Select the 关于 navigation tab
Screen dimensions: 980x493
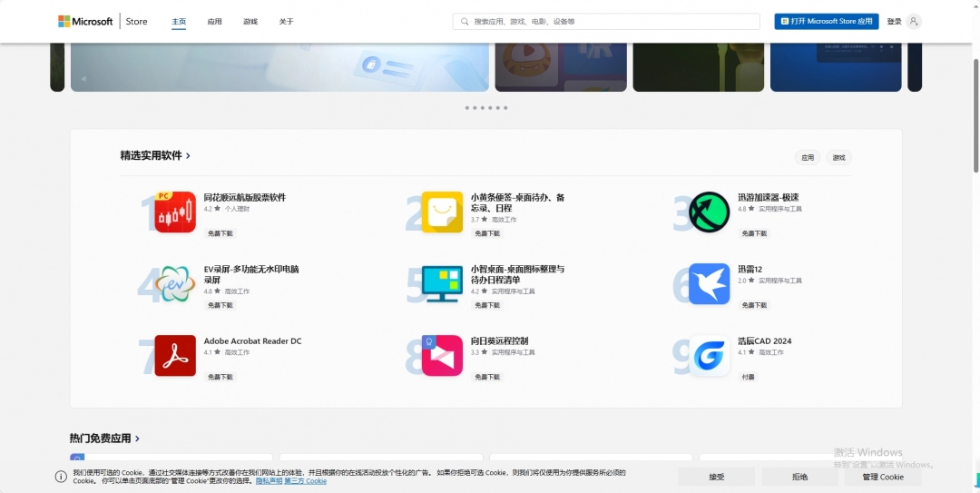point(286,21)
